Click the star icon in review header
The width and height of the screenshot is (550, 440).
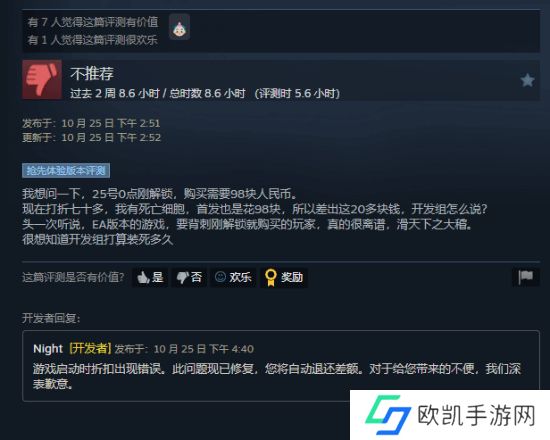point(527,80)
